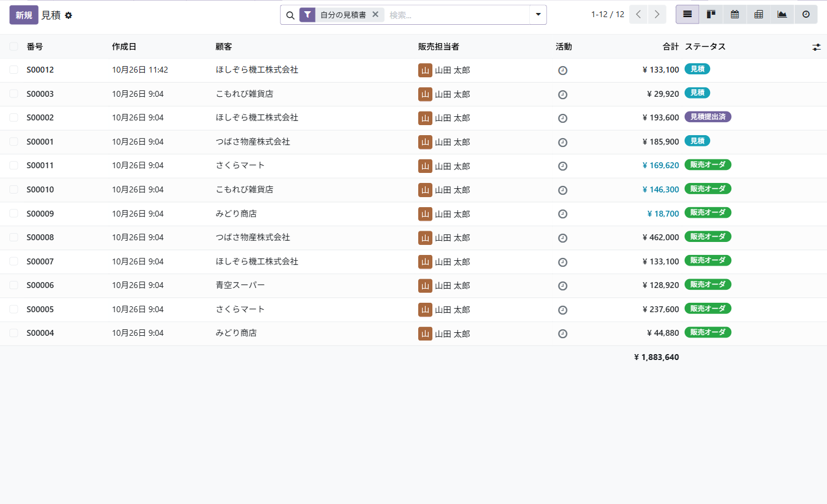
Task: Click the 1-12 / 12 pager counter
Action: click(607, 15)
